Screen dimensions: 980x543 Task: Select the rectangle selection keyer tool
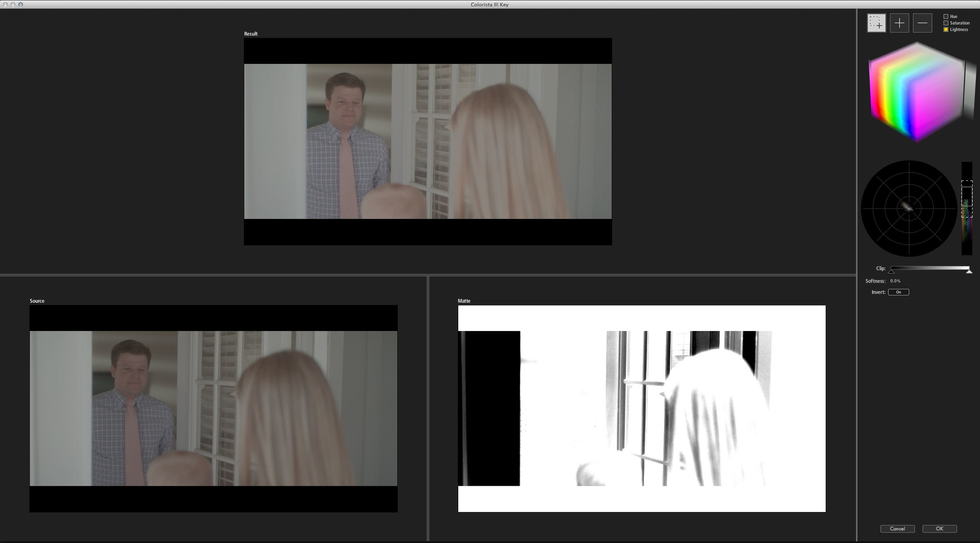[x=876, y=23]
